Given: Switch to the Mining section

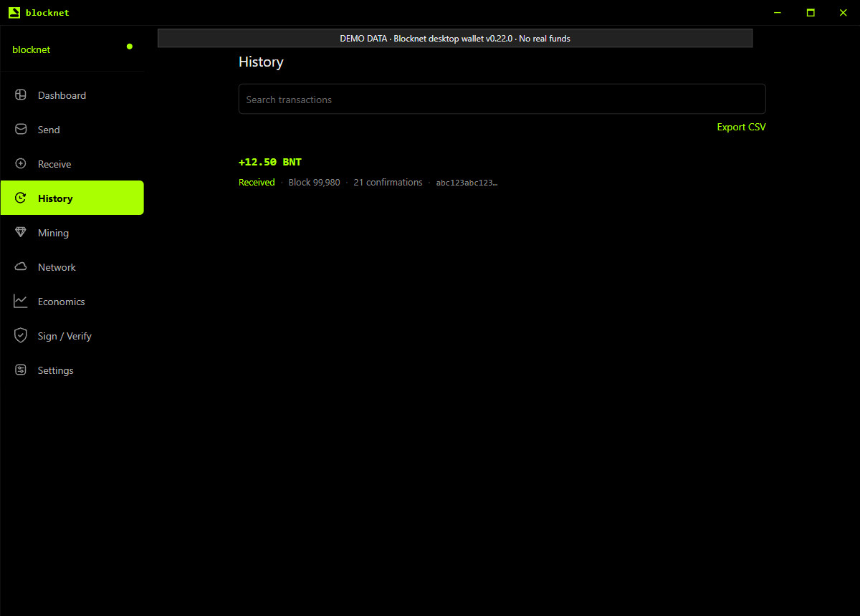Looking at the screenshot, I should pyautogui.click(x=72, y=233).
